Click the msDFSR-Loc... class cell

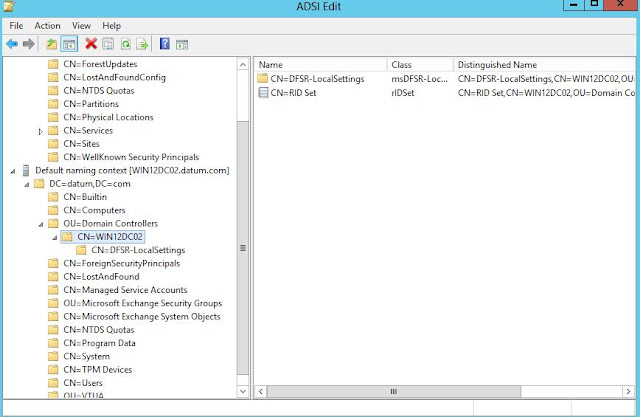[419, 79]
